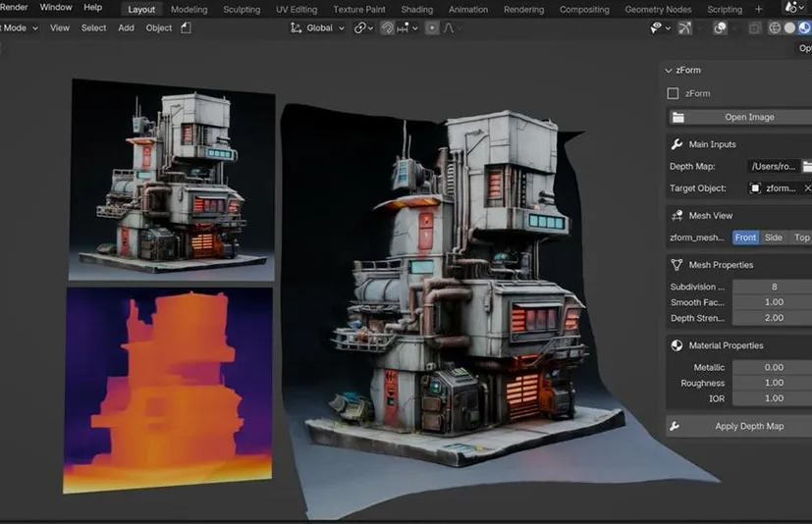
Task: Click the snap increment icon
Action: point(403,28)
